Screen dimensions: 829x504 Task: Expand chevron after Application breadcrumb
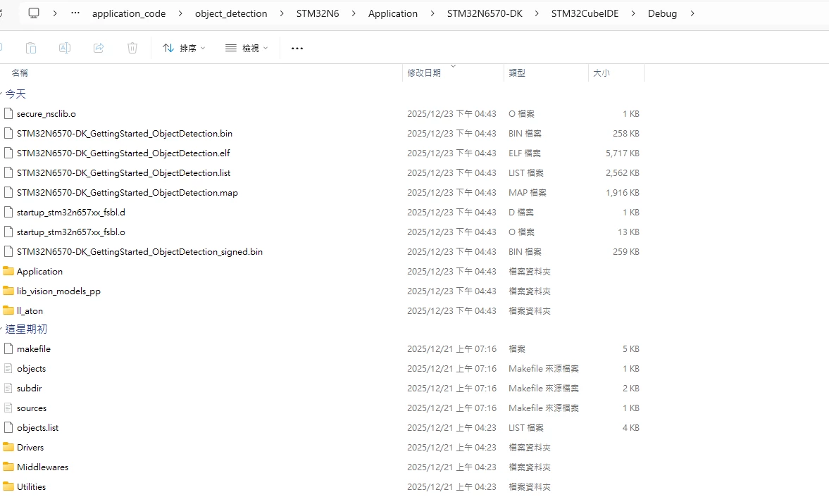pyautogui.click(x=432, y=13)
